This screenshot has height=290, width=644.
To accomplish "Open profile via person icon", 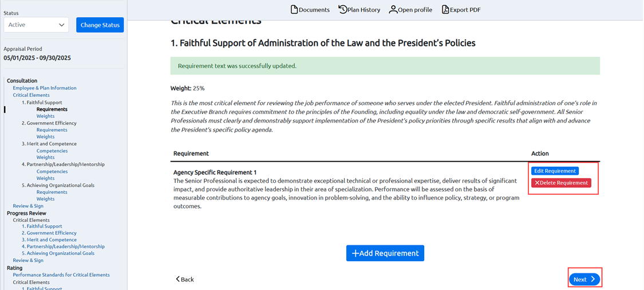I will click(x=393, y=10).
